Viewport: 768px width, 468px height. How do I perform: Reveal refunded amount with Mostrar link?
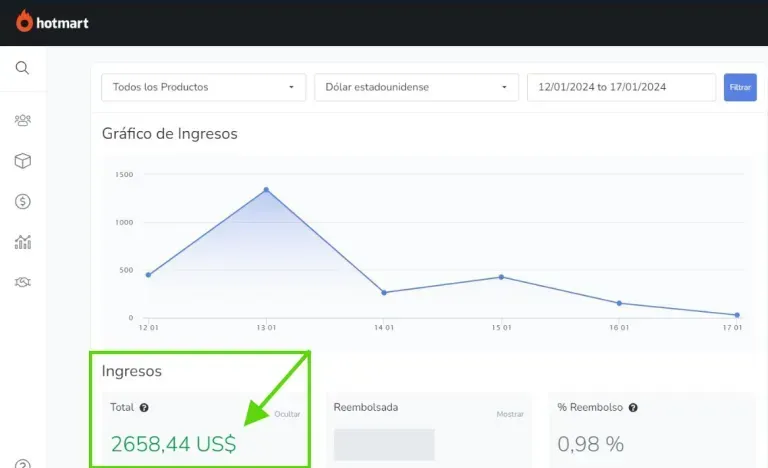tap(510, 414)
